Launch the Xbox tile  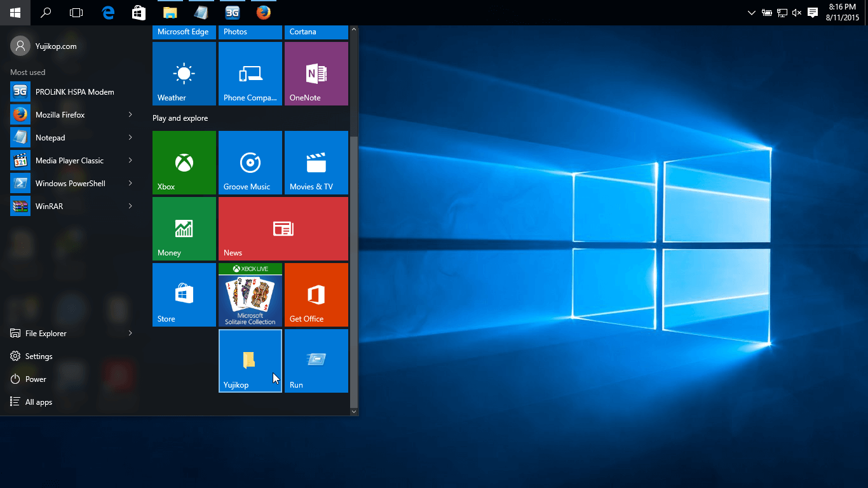pos(184,163)
